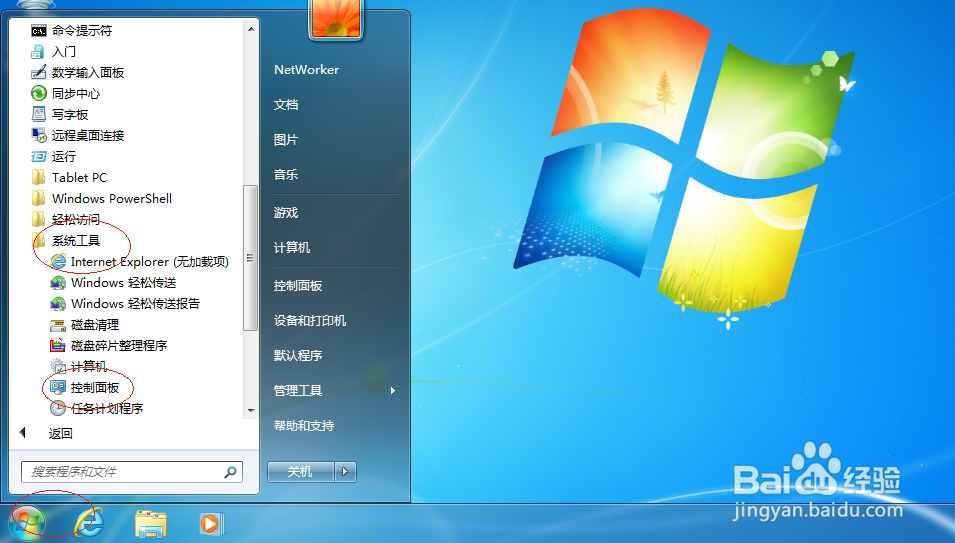
Task: Open Windows Explorer from the taskbar
Action: pyautogui.click(x=150, y=524)
